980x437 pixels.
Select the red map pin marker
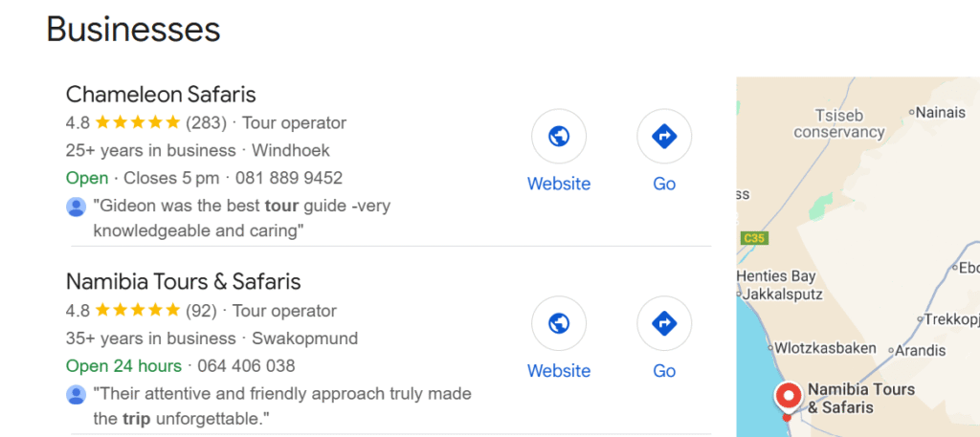[x=788, y=398]
